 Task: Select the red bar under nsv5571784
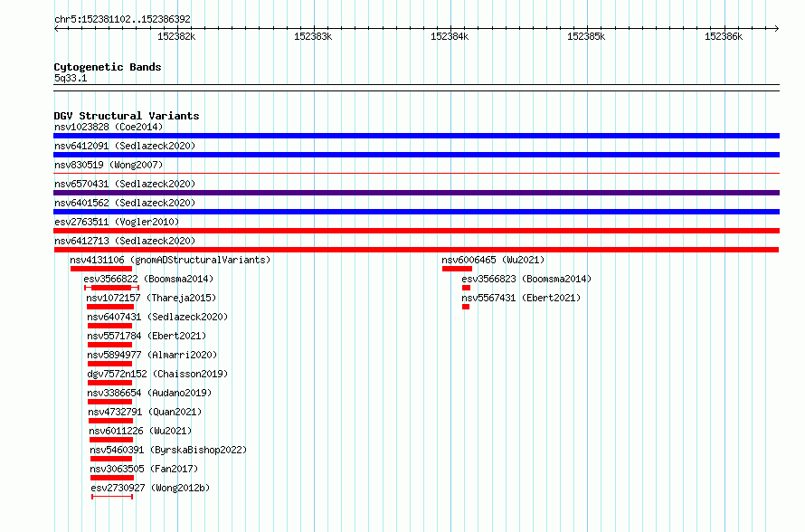(x=109, y=345)
